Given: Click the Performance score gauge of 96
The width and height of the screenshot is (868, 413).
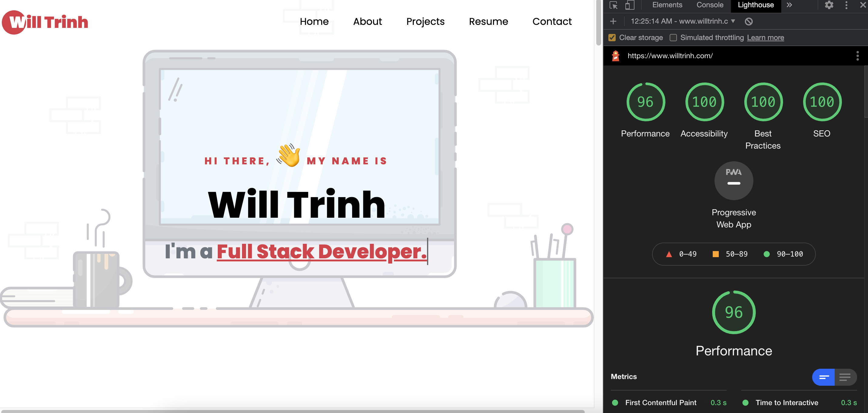Looking at the screenshot, I should point(645,102).
